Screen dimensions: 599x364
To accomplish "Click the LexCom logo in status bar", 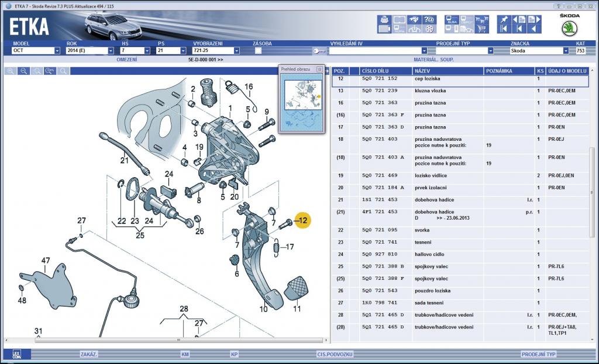I will point(16,354).
